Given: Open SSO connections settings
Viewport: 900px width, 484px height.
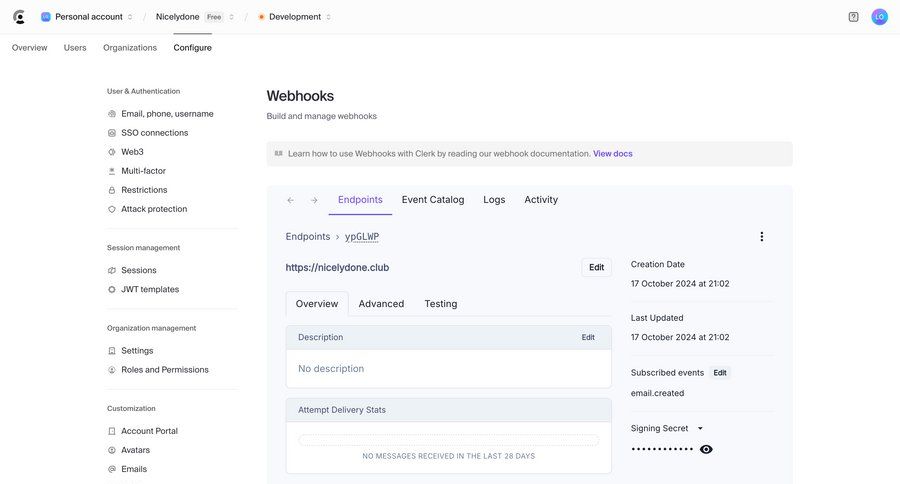Looking at the screenshot, I should (154, 133).
